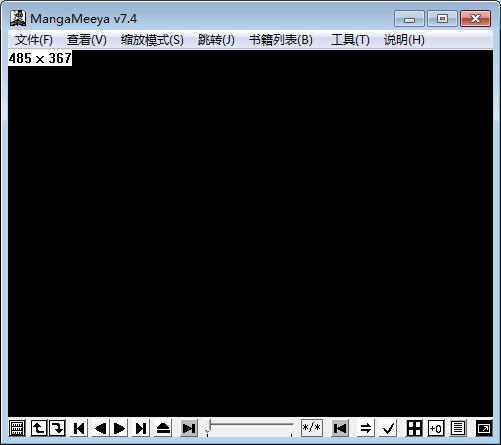Click the fullscreen icon at toolbar end
Viewport: 501px width, 445px height.
484,428
